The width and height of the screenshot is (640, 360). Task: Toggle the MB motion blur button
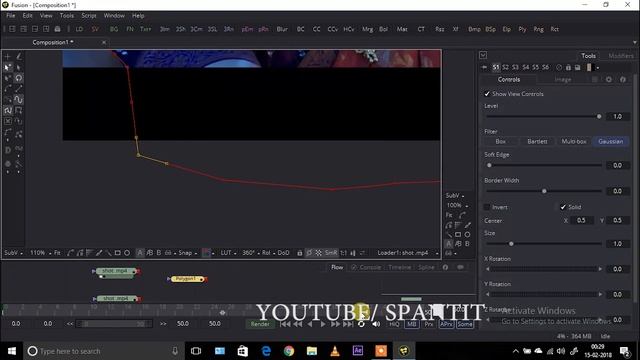[x=411, y=324]
